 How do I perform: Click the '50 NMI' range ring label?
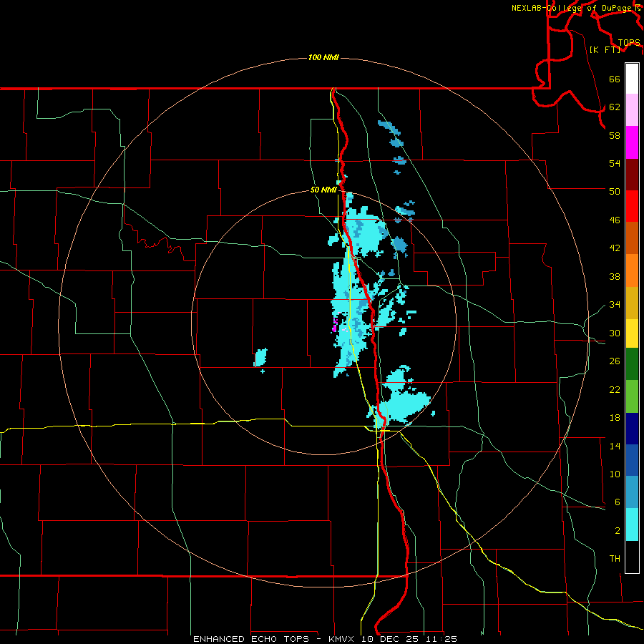point(323,190)
